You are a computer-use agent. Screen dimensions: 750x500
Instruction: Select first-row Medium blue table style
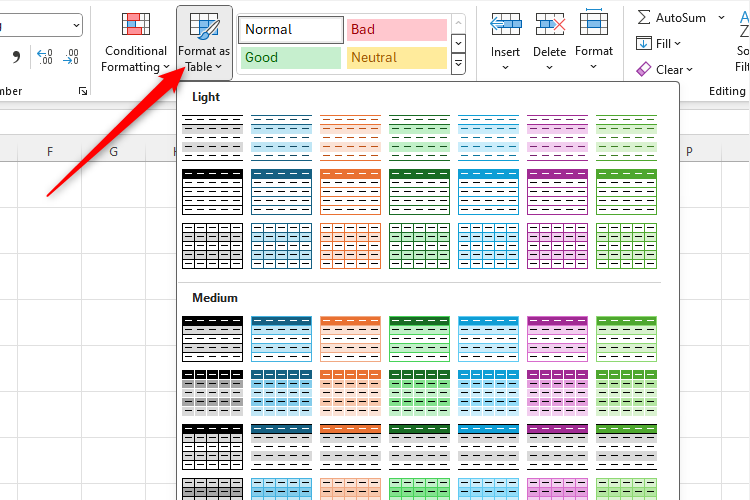coord(281,339)
